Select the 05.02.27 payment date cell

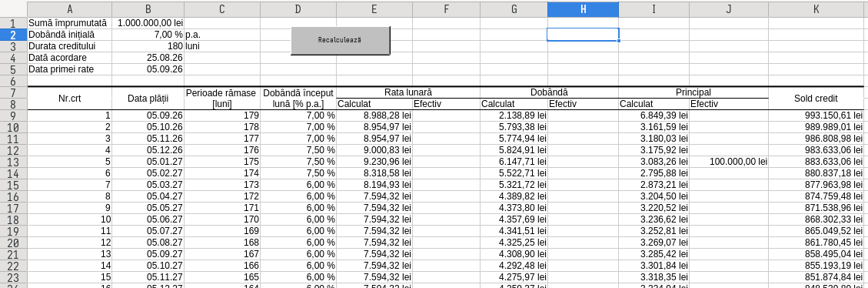(x=148, y=173)
